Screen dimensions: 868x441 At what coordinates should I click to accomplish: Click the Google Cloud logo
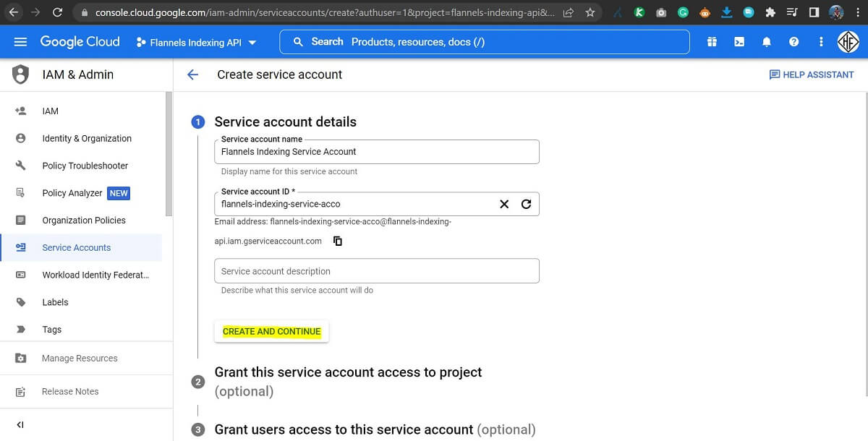pos(80,42)
